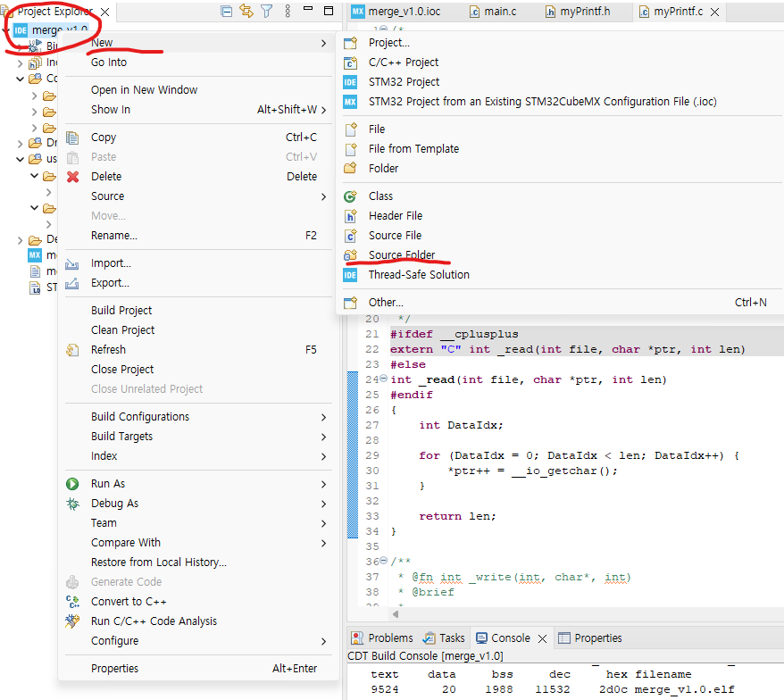Close the Console view tab
This screenshot has width=784, height=700.
point(543,638)
